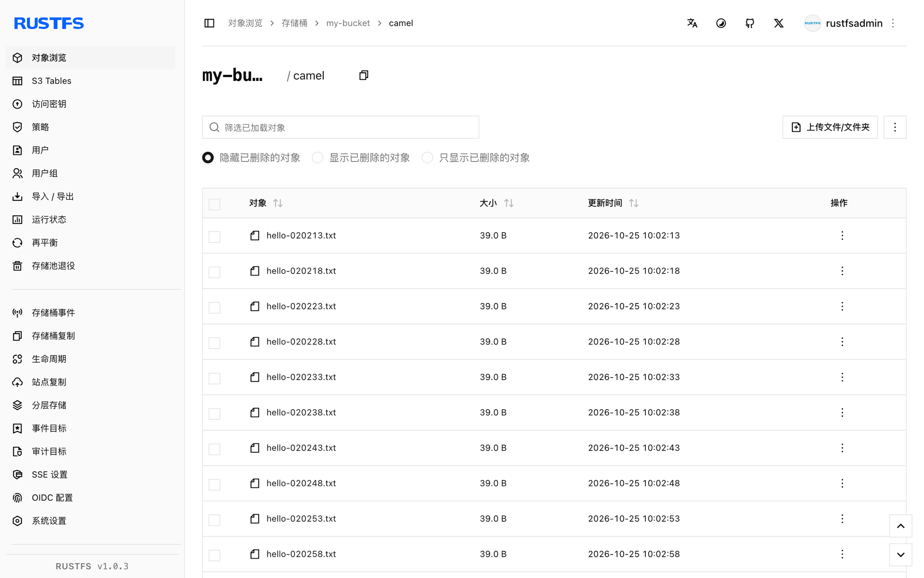Viewport: 924px width, 578px height.
Task: Sort by object name column
Action: pos(278,203)
